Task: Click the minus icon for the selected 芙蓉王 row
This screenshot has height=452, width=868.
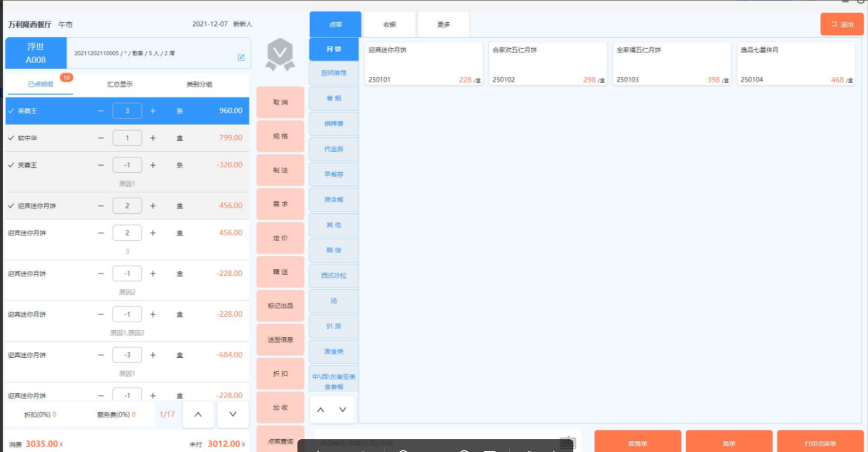Action: [101, 111]
